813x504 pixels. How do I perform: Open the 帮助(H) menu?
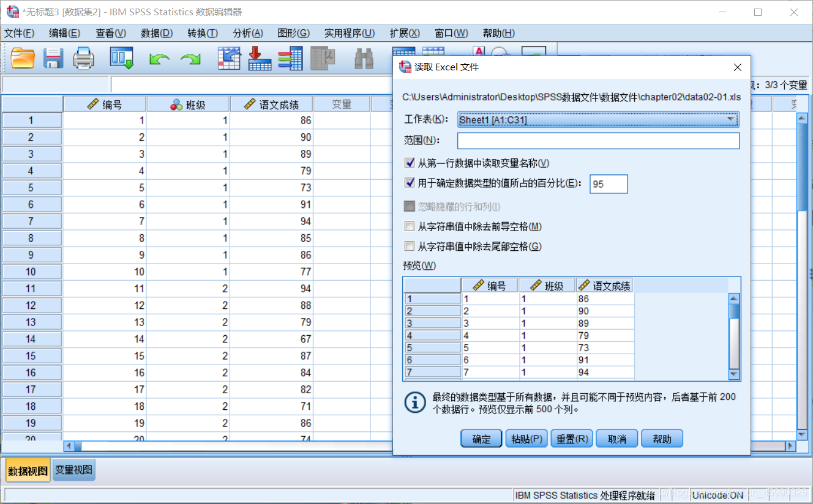tap(499, 33)
